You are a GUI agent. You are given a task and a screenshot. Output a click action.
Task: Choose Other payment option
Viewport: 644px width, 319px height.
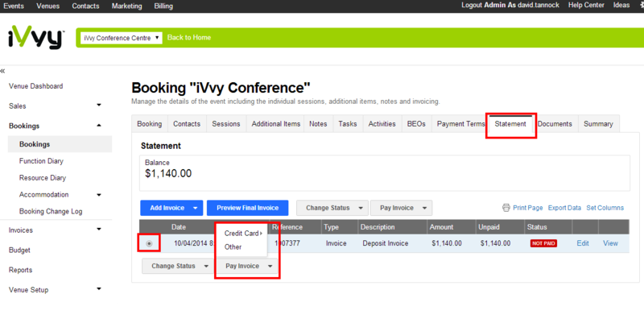[233, 247]
